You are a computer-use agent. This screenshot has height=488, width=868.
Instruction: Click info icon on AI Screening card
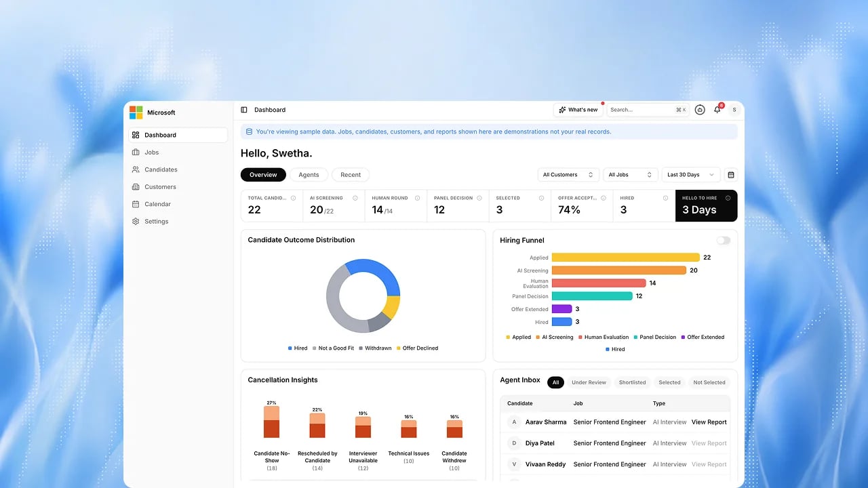[355, 198]
